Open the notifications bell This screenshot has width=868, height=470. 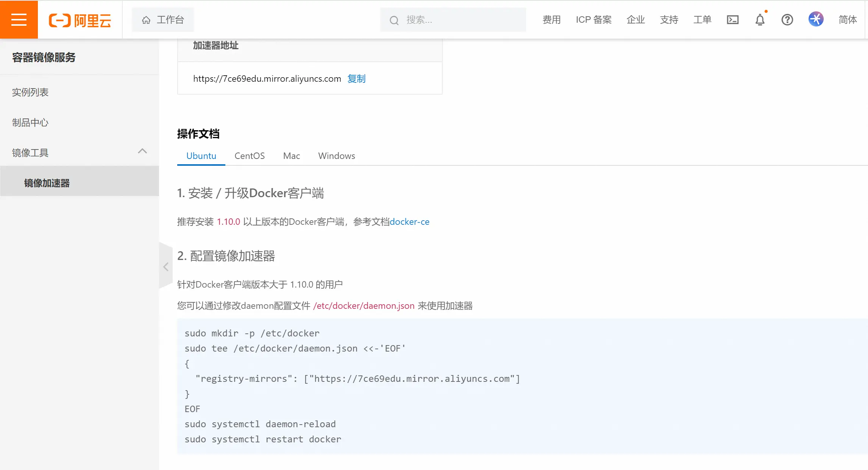(x=760, y=20)
